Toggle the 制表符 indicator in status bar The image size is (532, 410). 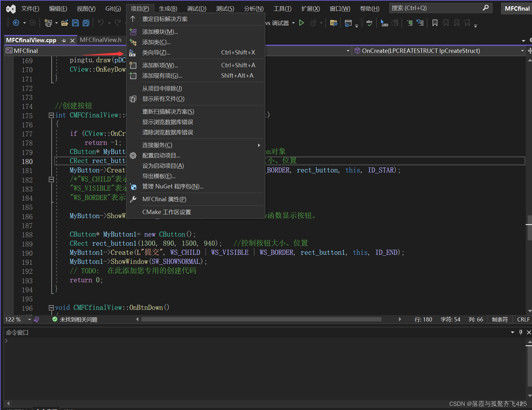click(500, 319)
